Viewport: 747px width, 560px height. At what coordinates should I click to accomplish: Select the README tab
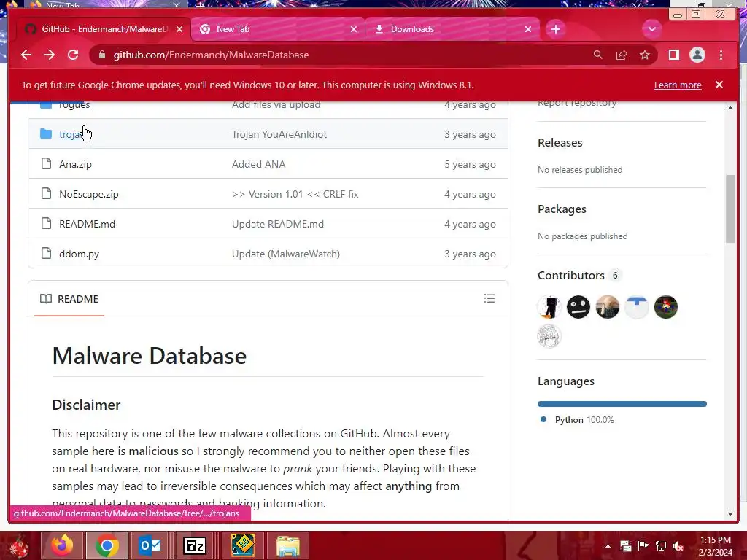pyautogui.click(x=69, y=298)
